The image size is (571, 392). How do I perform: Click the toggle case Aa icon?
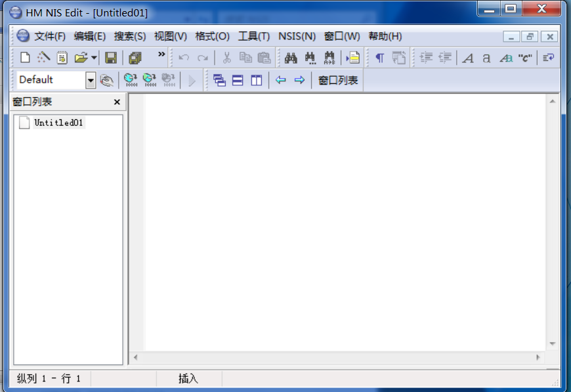point(506,58)
